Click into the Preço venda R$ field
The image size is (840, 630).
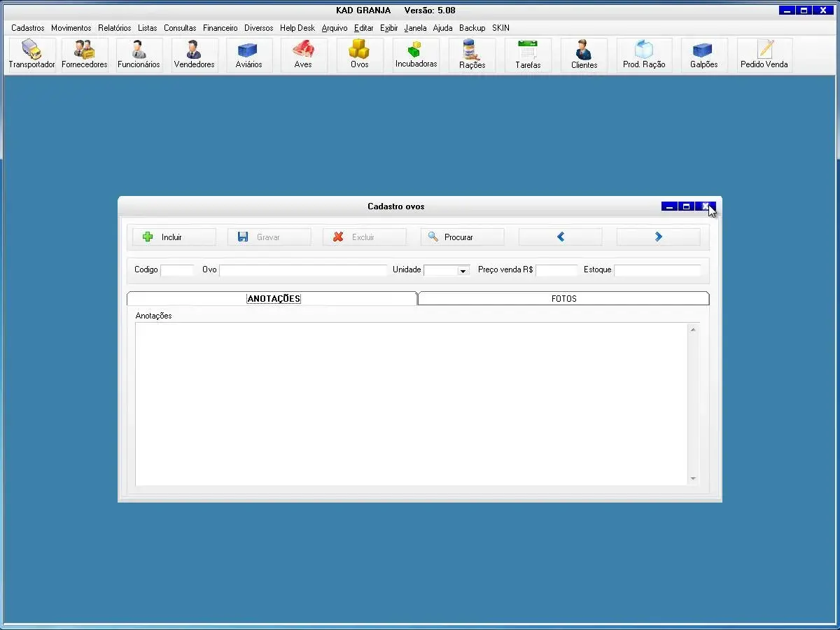(556, 270)
